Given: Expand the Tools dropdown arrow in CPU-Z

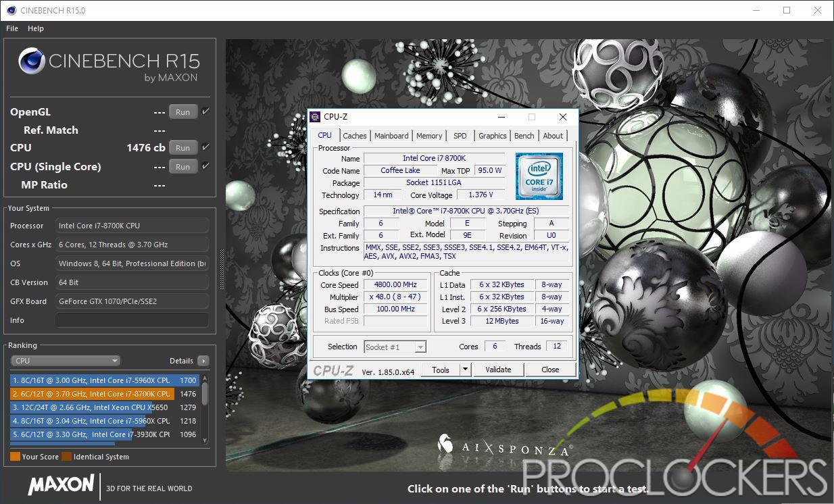Looking at the screenshot, I should (464, 370).
